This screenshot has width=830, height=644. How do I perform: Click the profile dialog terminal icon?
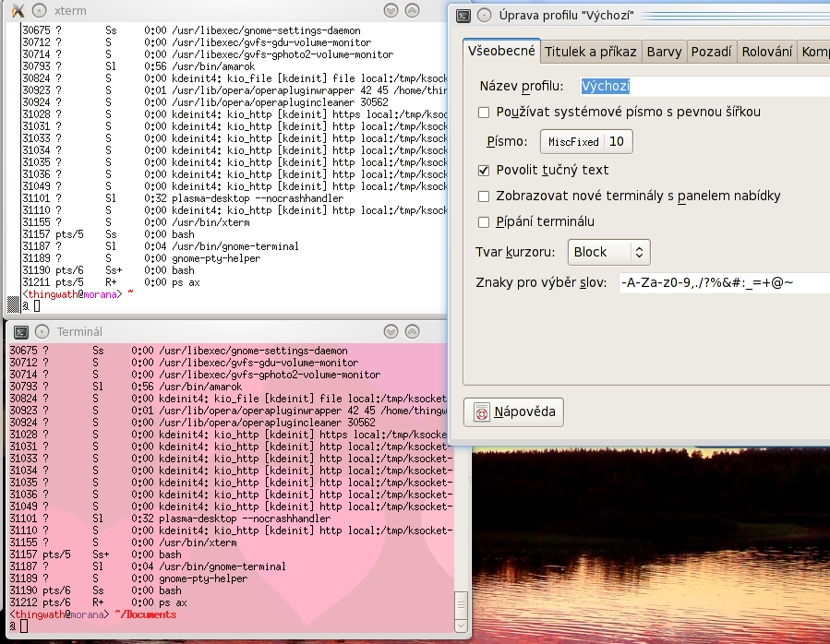463,16
